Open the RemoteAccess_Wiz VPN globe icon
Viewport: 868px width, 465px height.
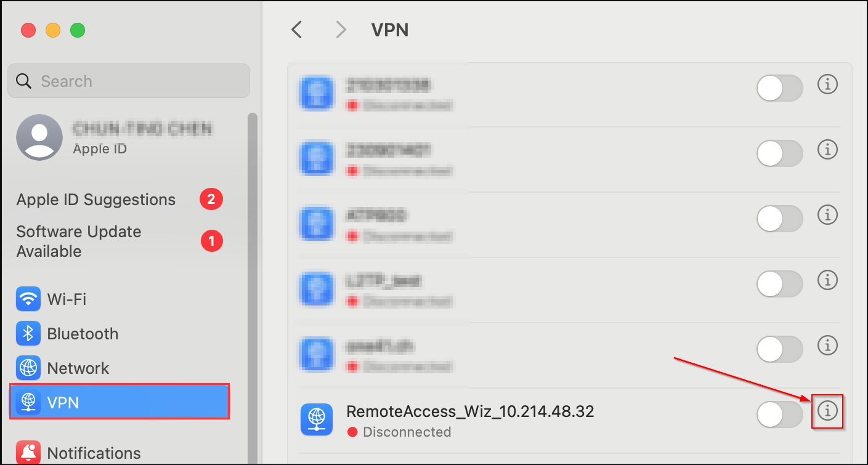pyautogui.click(x=316, y=419)
